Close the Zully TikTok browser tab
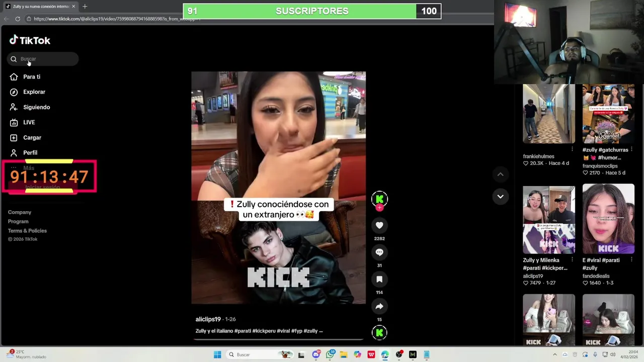Viewport: 644px width, 362px height. pyautogui.click(x=73, y=7)
